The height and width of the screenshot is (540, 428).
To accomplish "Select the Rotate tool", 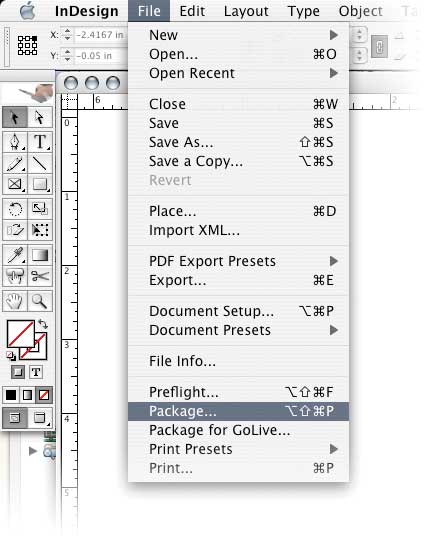I will coord(15,209).
